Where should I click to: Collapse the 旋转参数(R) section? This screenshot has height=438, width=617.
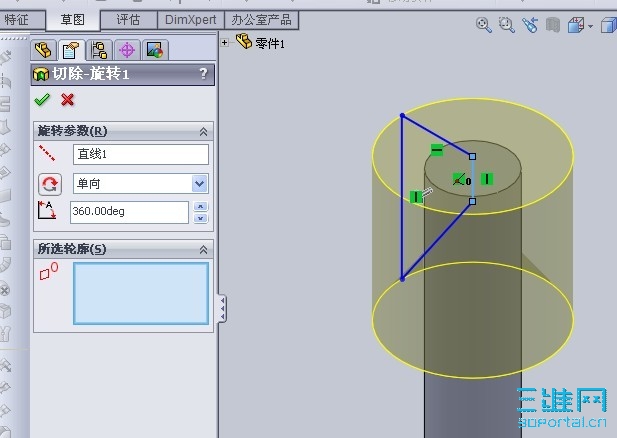(203, 131)
